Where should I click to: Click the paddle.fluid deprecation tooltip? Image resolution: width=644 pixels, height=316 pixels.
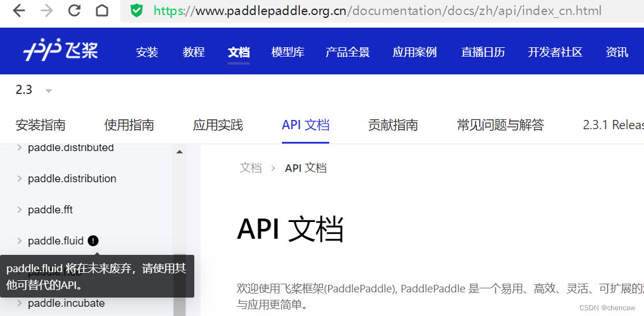pos(97,276)
